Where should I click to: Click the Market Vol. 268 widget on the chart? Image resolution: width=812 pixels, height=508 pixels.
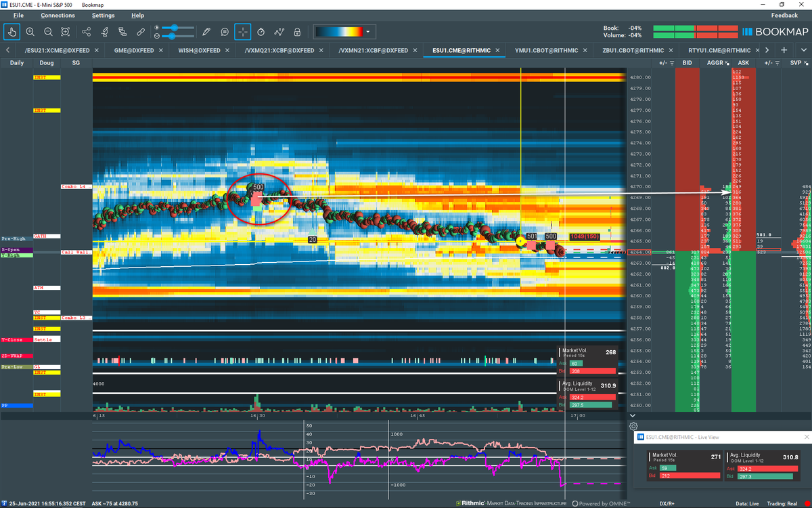point(587,360)
